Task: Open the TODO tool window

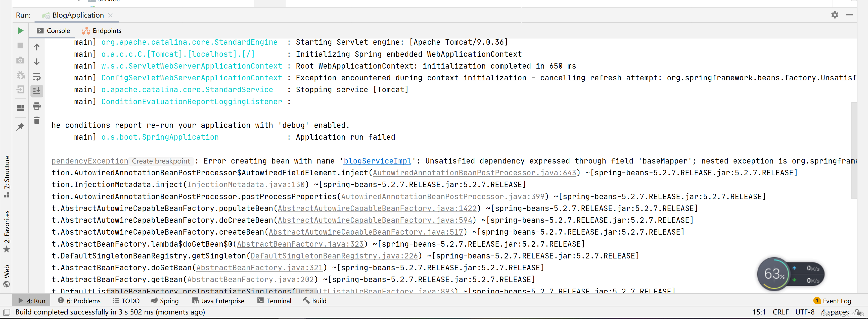Action: pos(126,301)
